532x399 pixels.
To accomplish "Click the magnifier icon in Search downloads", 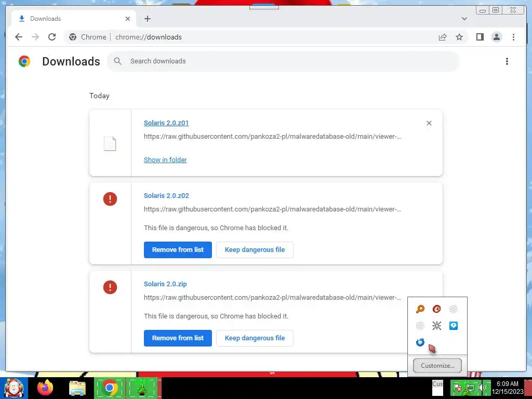I will click(118, 61).
